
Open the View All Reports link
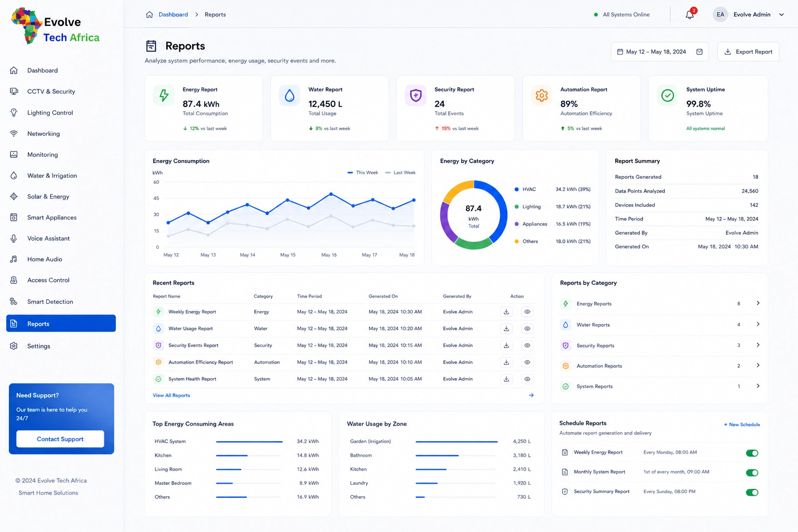pos(171,395)
